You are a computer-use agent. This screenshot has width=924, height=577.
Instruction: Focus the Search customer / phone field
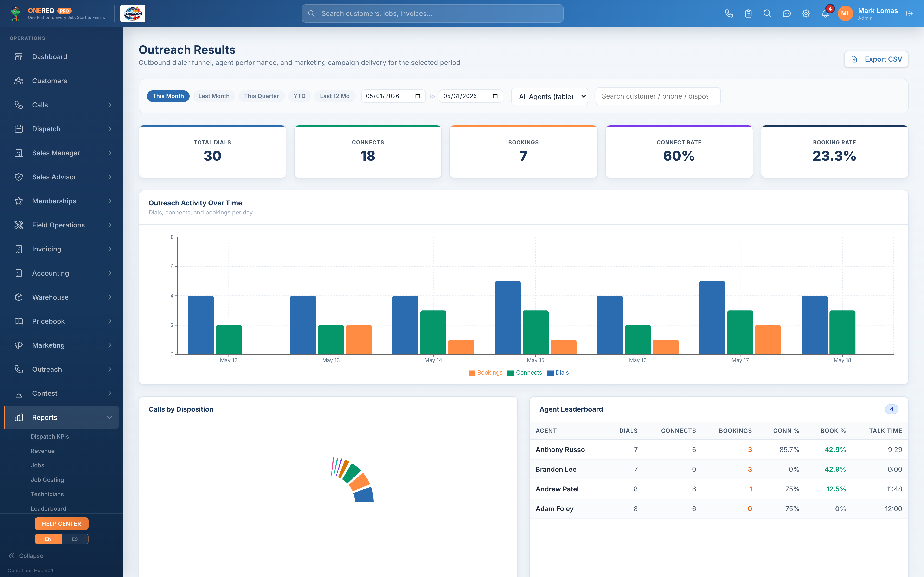[658, 96]
